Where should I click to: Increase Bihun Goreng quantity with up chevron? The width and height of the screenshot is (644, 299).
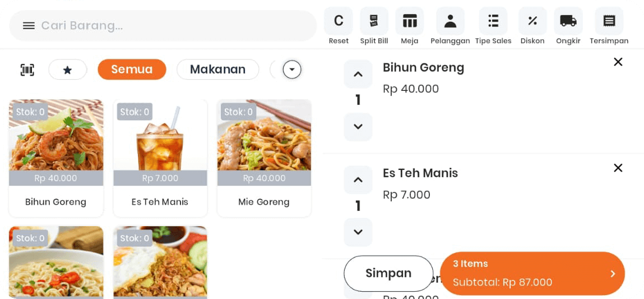pos(358,74)
